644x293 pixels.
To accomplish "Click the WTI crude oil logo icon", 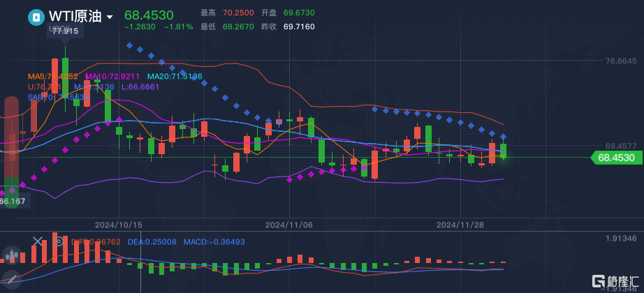I will click(36, 17).
